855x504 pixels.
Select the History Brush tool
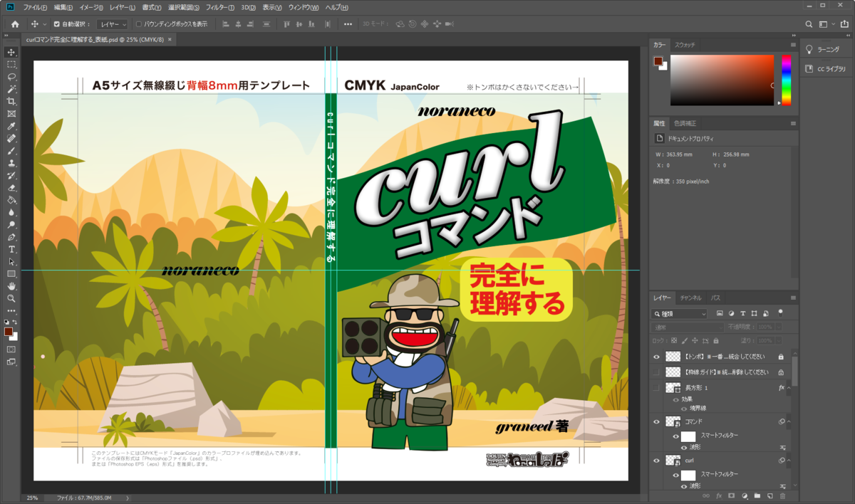(x=11, y=175)
